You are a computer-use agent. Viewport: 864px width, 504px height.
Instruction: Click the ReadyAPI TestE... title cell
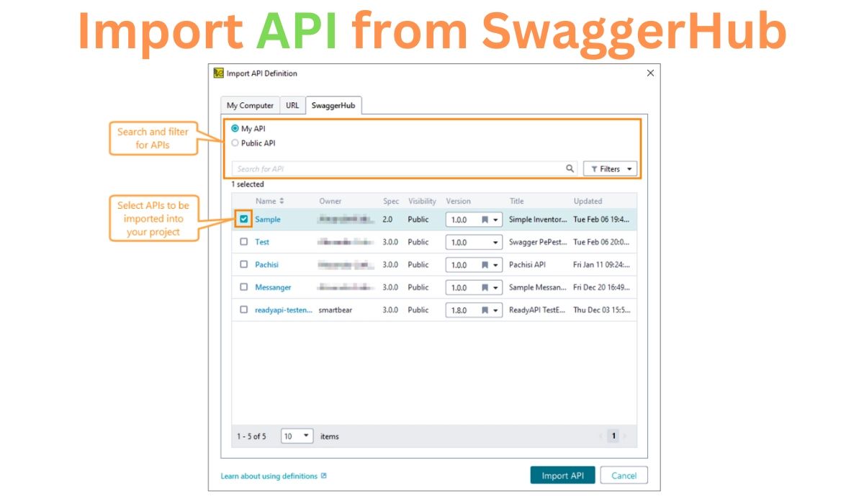pos(537,310)
